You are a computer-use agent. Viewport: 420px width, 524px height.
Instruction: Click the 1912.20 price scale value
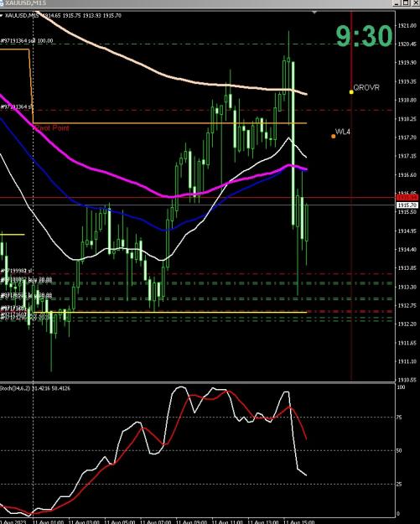click(x=407, y=324)
